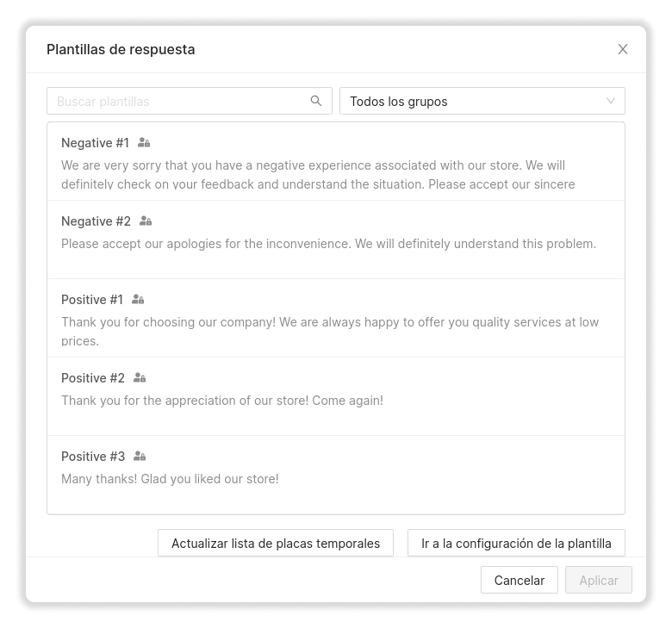Click the Cancelar button
This screenshot has height=628, width=672.
tap(519, 581)
